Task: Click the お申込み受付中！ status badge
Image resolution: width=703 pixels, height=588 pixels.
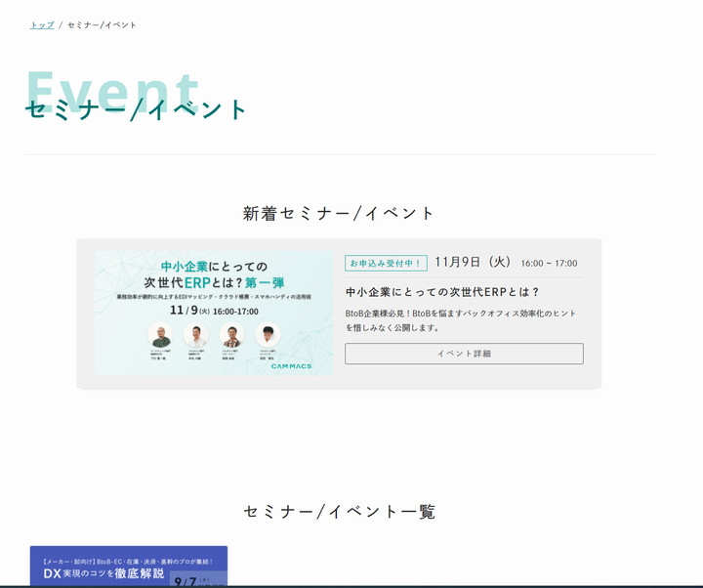Action: pos(386,264)
